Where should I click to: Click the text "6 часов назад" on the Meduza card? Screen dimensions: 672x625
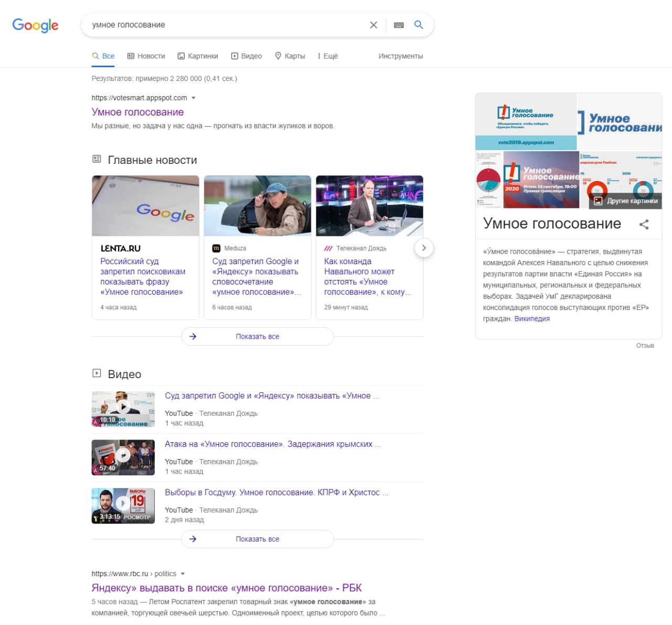tap(232, 307)
